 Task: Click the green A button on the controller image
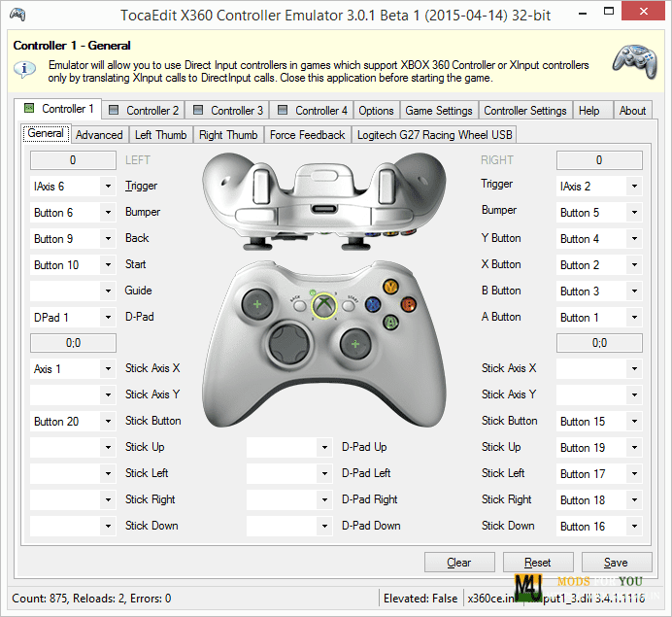pos(390,322)
